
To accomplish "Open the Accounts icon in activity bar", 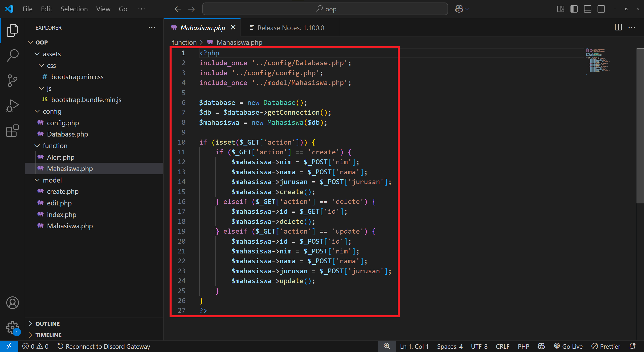I will 12,303.
